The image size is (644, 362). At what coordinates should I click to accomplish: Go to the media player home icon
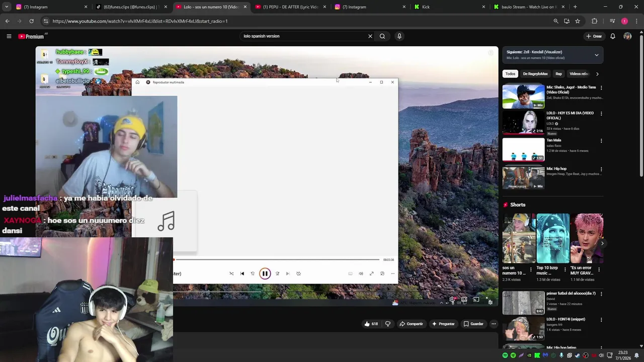(x=137, y=82)
